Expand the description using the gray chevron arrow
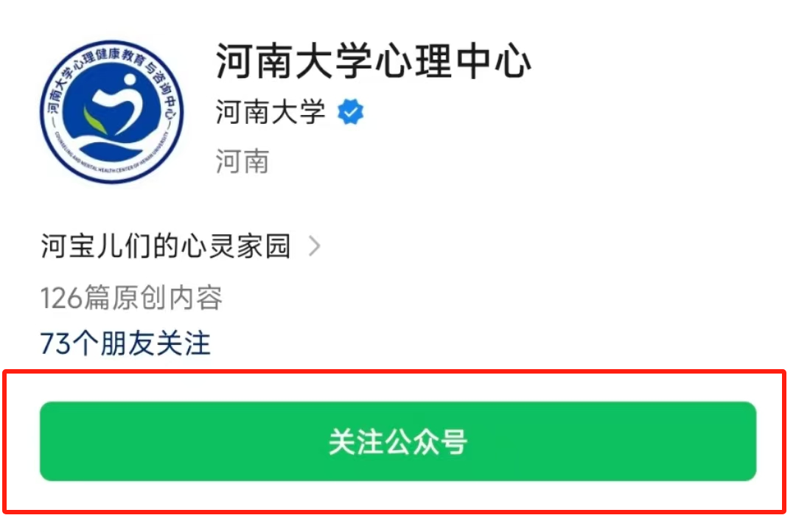This screenshot has height=532, width=796. [x=315, y=246]
